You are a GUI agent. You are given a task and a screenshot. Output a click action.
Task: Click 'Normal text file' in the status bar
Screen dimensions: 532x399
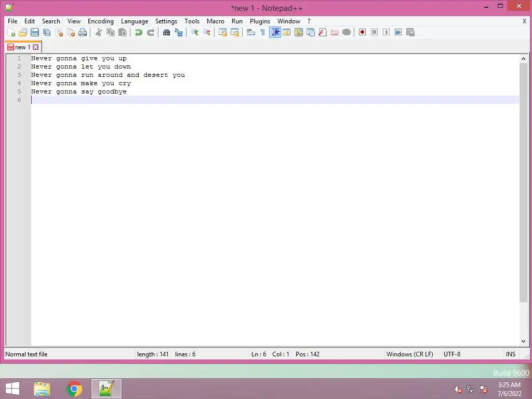pos(26,354)
